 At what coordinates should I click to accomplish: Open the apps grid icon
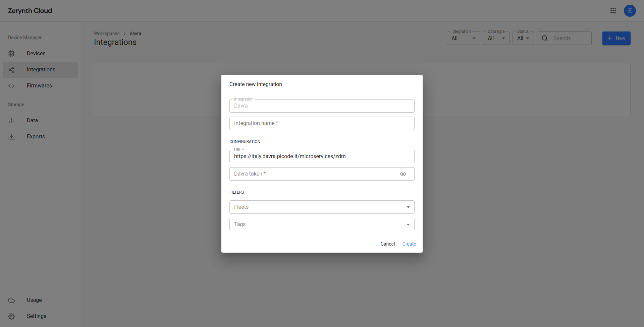[x=613, y=11]
